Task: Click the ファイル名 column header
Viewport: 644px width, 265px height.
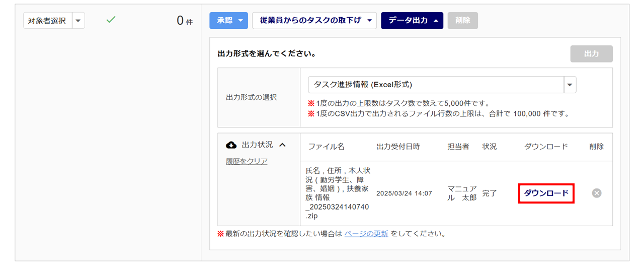Action: pyautogui.click(x=327, y=147)
